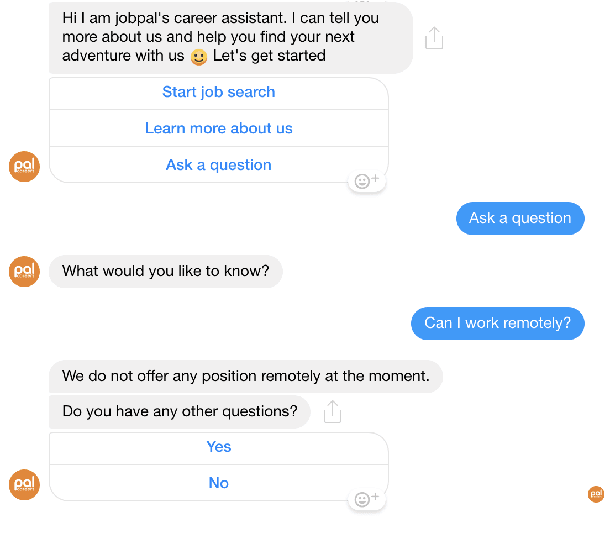Click the "What would you like to know?" message
The width and height of the screenshot is (604, 548).
click(x=166, y=271)
